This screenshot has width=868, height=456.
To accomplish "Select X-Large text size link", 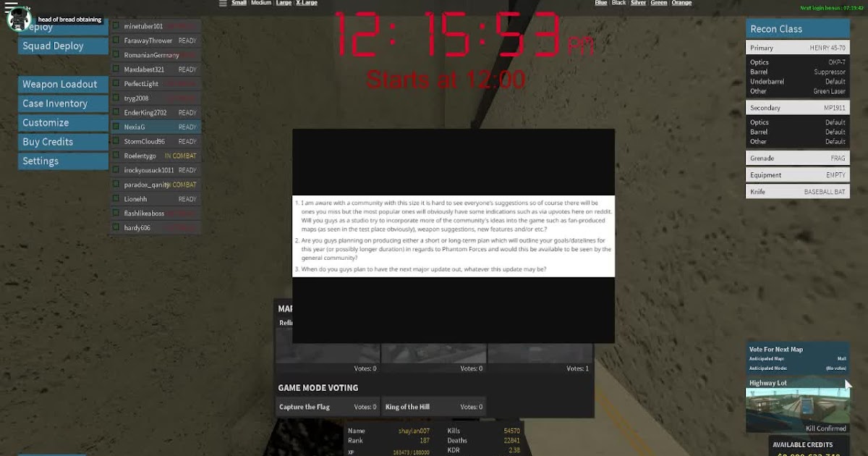I will pos(307,3).
